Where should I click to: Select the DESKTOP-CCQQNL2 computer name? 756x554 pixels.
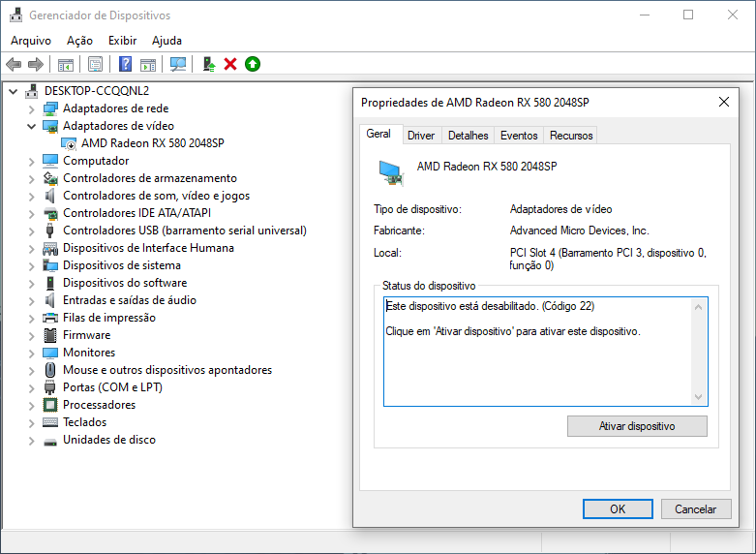pos(97,91)
